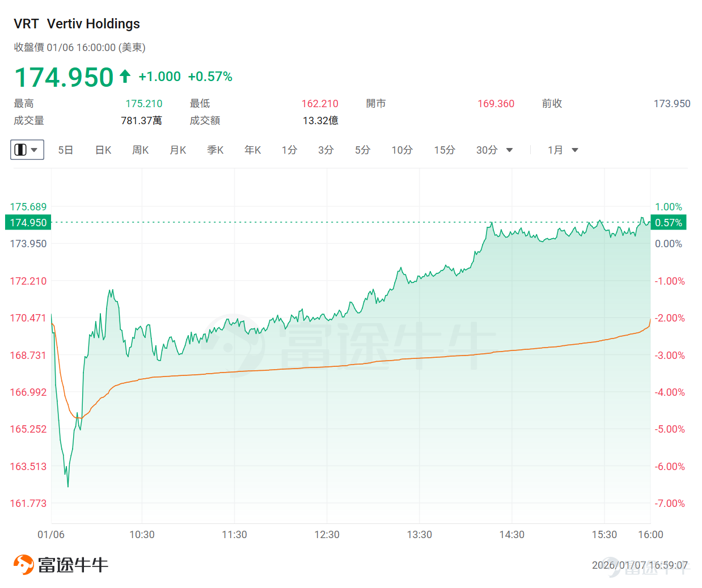702x588 pixels.
Task: Click the 166.992 y-axis label
Action: click(28, 392)
